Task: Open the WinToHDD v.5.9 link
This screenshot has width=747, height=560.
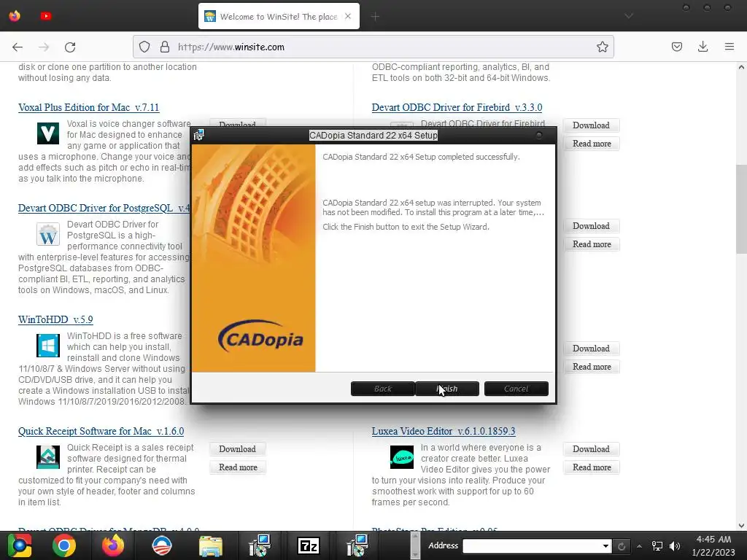Action: coord(55,319)
